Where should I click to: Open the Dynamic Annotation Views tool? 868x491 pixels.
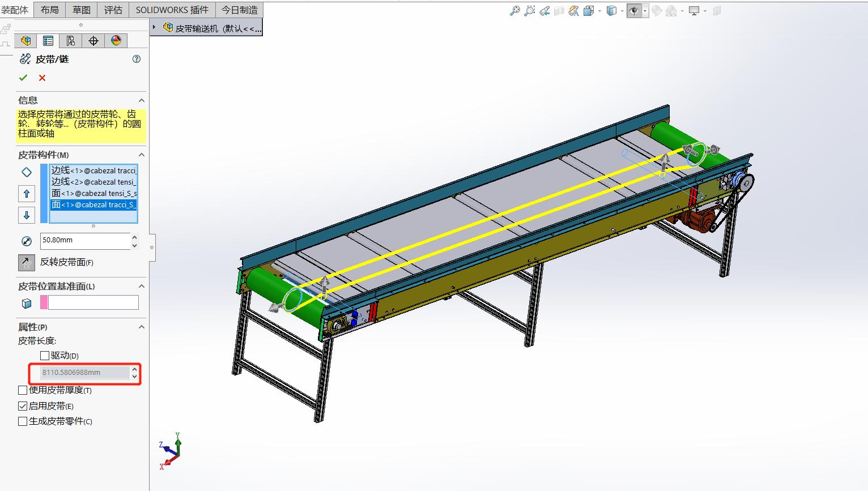[x=574, y=10]
